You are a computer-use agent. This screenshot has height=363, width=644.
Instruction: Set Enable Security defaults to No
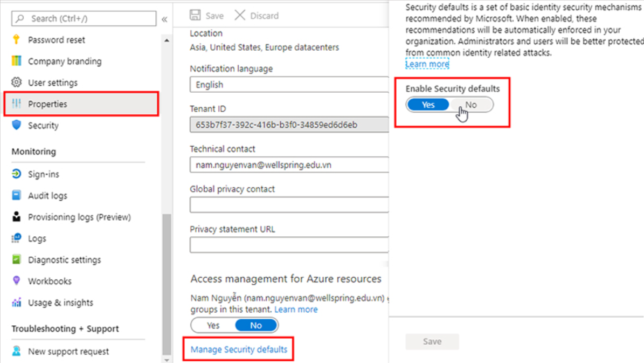tap(471, 105)
